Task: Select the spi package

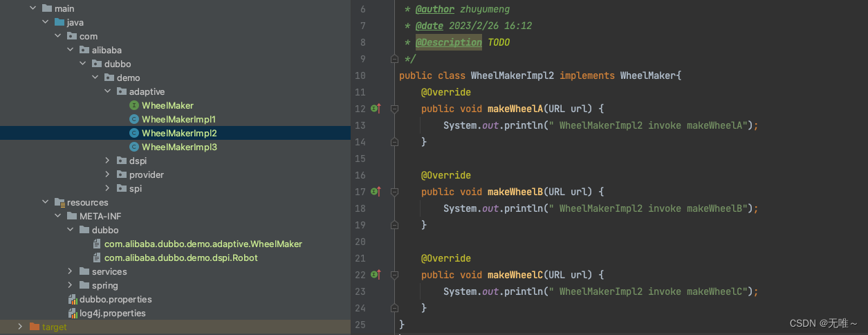Action: 136,188
